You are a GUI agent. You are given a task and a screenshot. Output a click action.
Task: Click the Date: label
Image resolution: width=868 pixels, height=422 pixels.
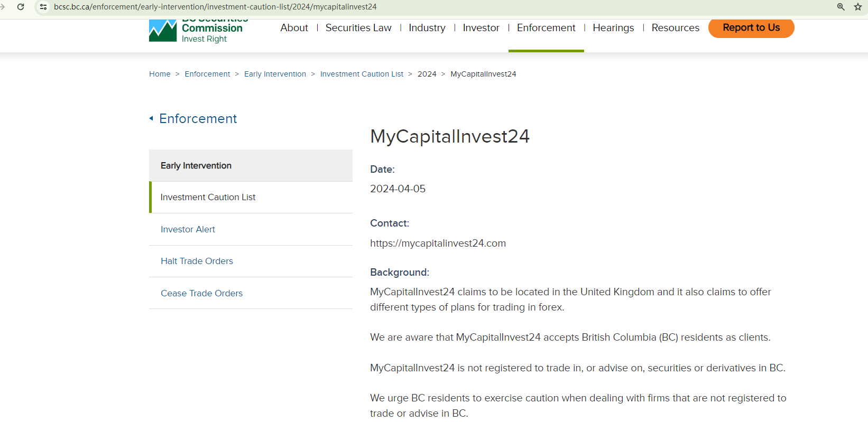(382, 169)
